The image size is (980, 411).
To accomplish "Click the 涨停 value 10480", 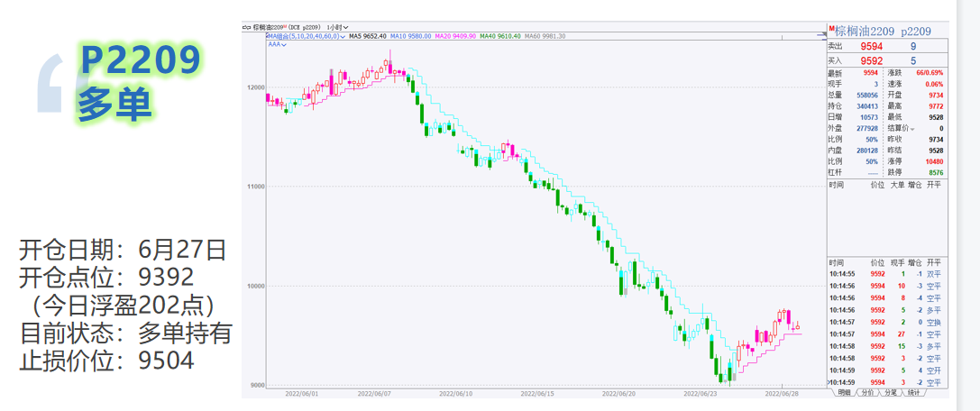I will pos(934,161).
